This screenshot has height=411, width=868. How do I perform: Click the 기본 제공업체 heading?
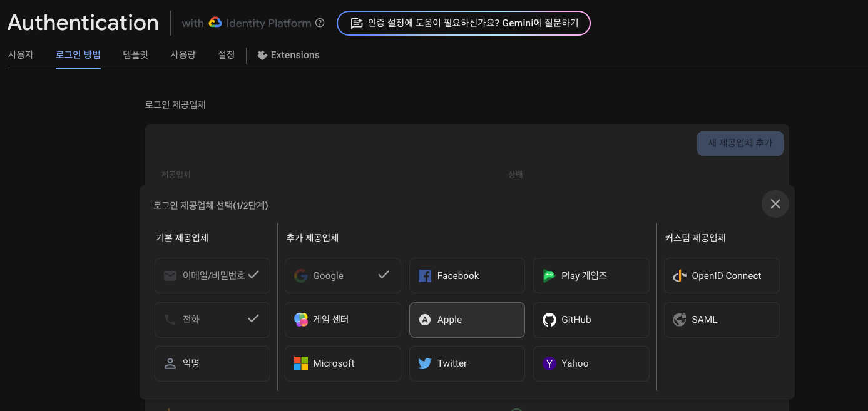click(182, 238)
